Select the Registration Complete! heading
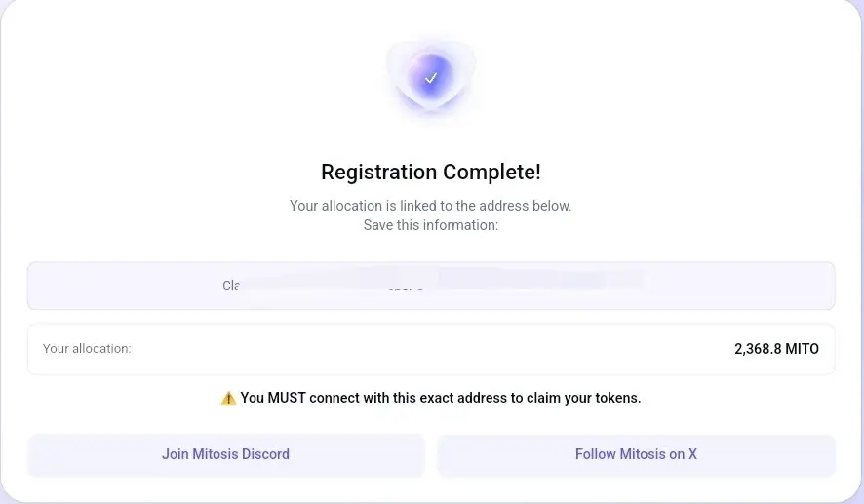 pyautogui.click(x=431, y=172)
